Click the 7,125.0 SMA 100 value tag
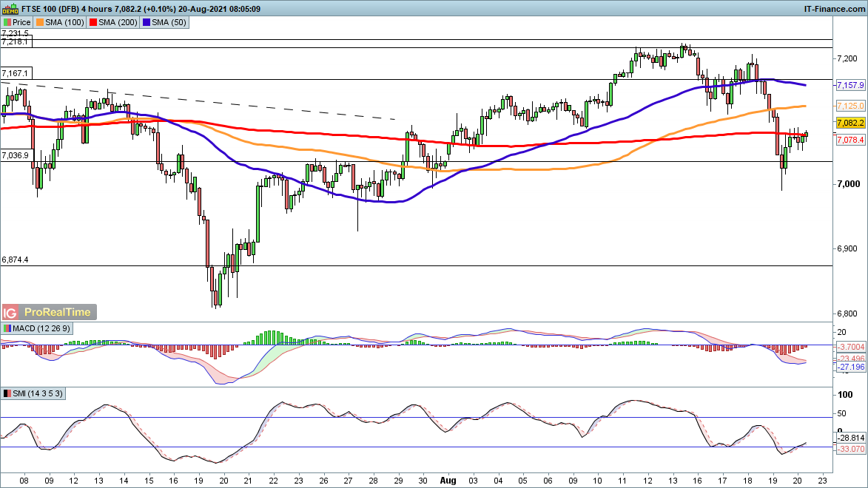 [x=850, y=106]
